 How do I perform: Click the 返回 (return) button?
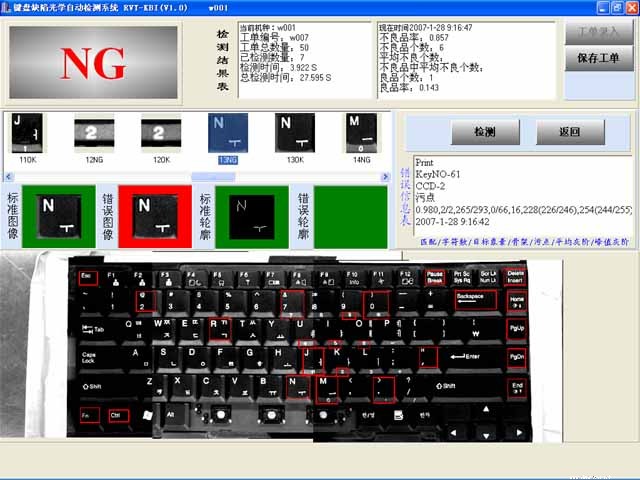tap(570, 132)
